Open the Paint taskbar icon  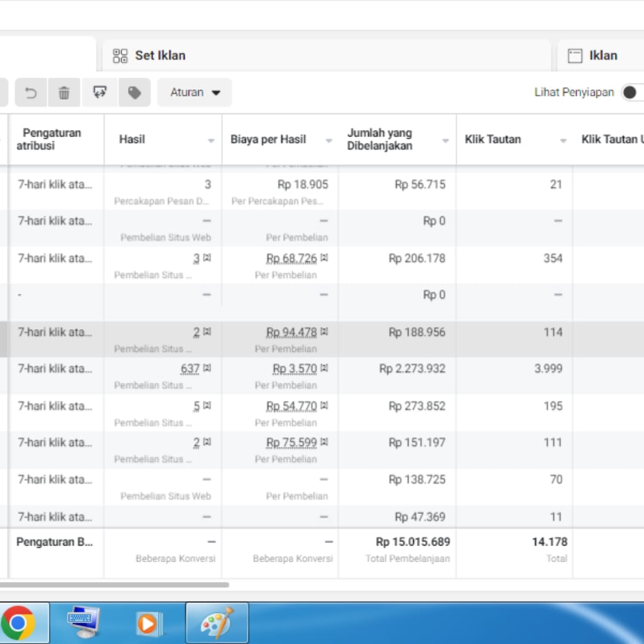pyautogui.click(x=217, y=623)
